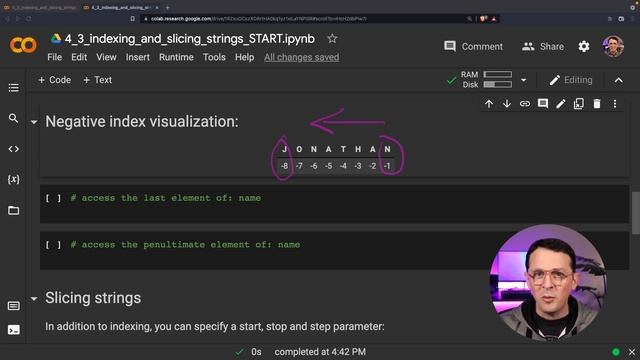
Task: Add a comment to the cell
Action: [x=543, y=104]
